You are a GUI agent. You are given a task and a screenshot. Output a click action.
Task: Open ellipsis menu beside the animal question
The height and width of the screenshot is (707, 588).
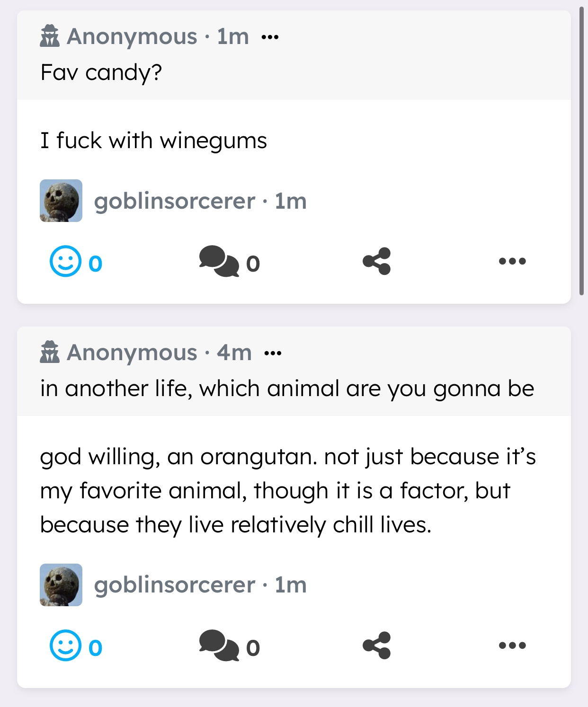(x=273, y=353)
